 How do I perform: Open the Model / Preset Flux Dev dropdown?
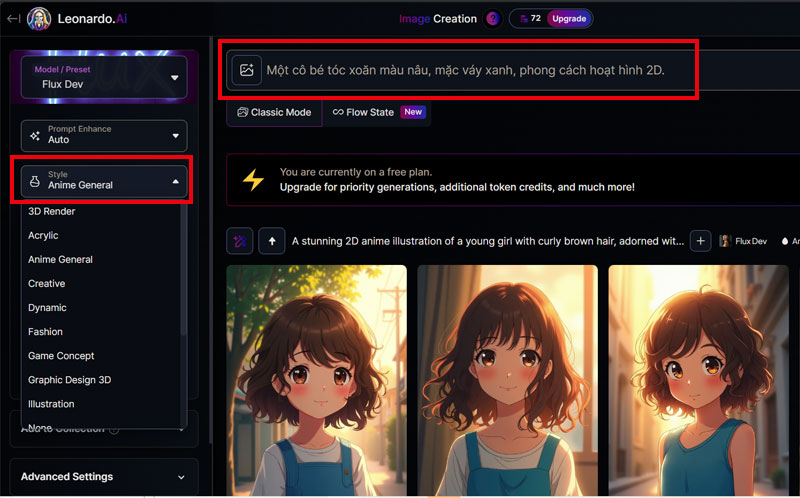[104, 77]
